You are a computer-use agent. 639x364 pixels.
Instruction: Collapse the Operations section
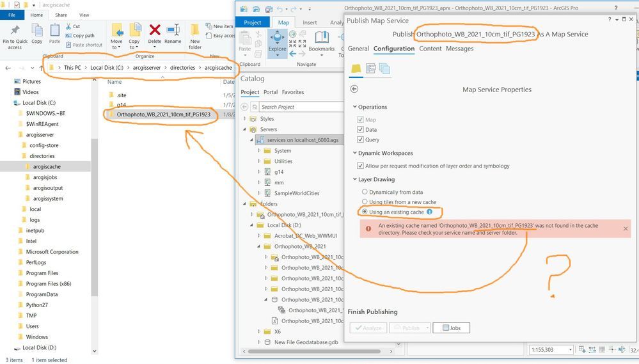pyautogui.click(x=354, y=106)
